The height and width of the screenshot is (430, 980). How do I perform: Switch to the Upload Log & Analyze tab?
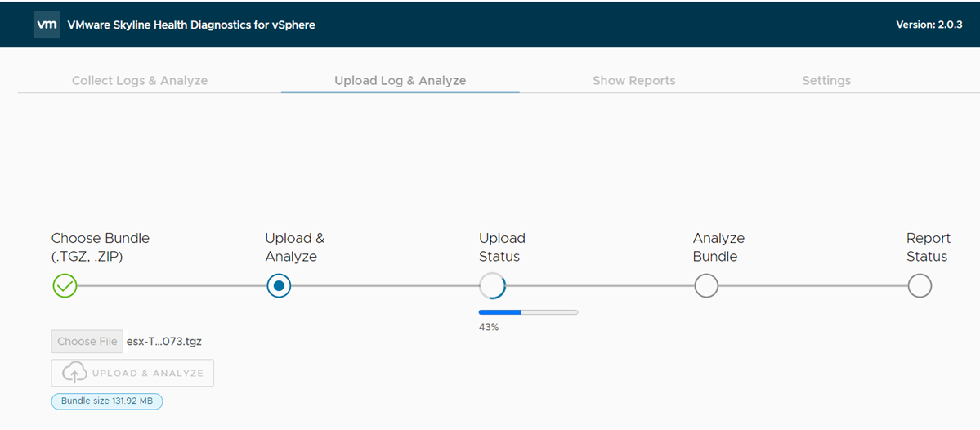coord(400,81)
